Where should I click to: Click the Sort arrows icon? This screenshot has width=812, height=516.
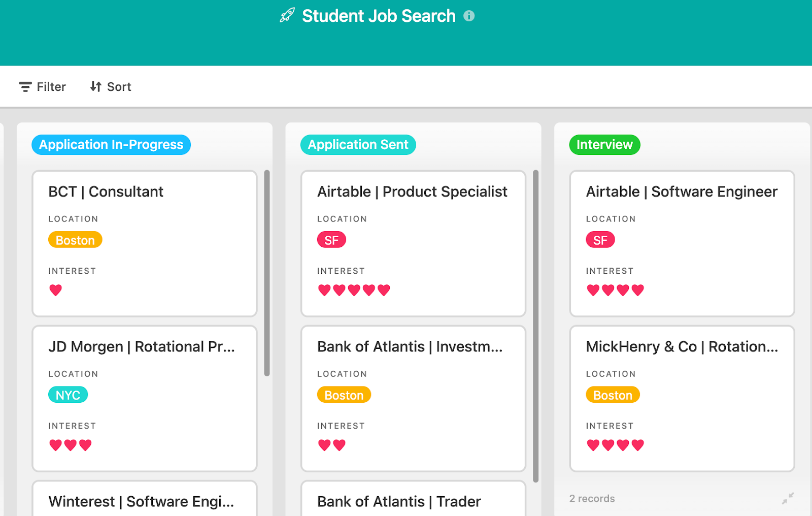click(96, 86)
